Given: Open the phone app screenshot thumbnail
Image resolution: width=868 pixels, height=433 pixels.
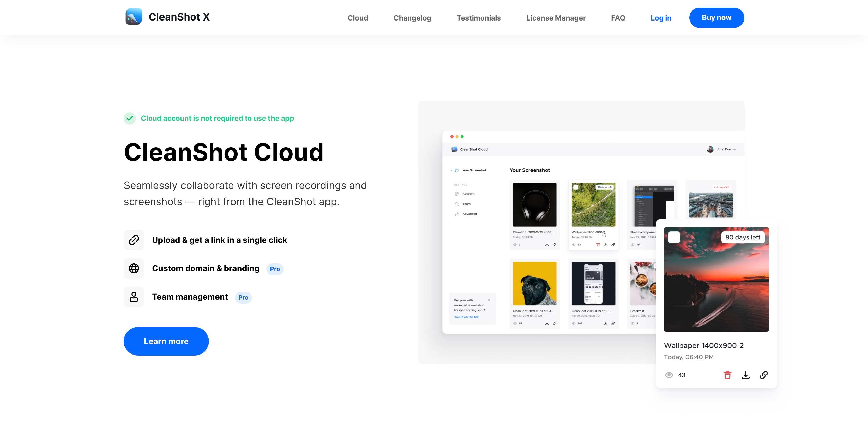Looking at the screenshot, I should coord(593,284).
